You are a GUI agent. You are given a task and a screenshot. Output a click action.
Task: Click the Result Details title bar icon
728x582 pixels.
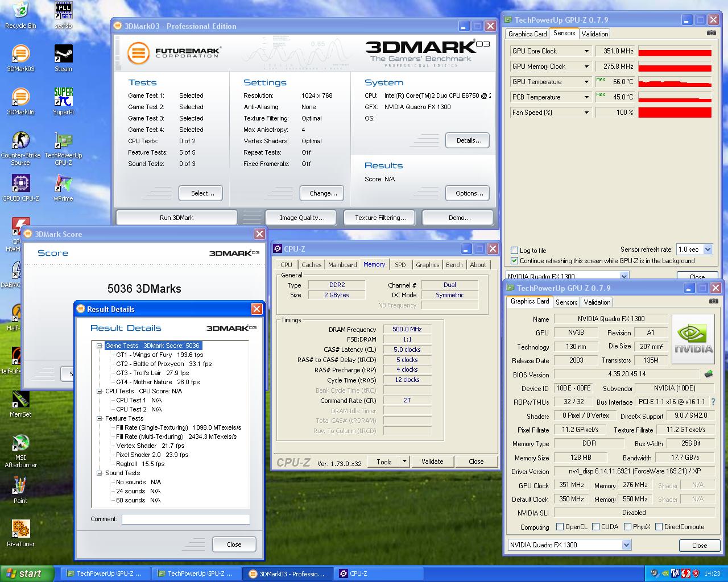[x=81, y=309]
